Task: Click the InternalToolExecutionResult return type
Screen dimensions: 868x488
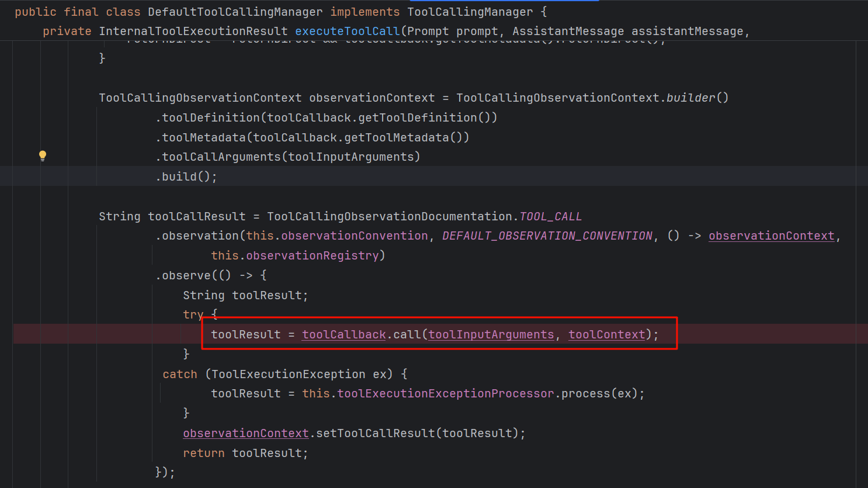Action: tap(193, 31)
